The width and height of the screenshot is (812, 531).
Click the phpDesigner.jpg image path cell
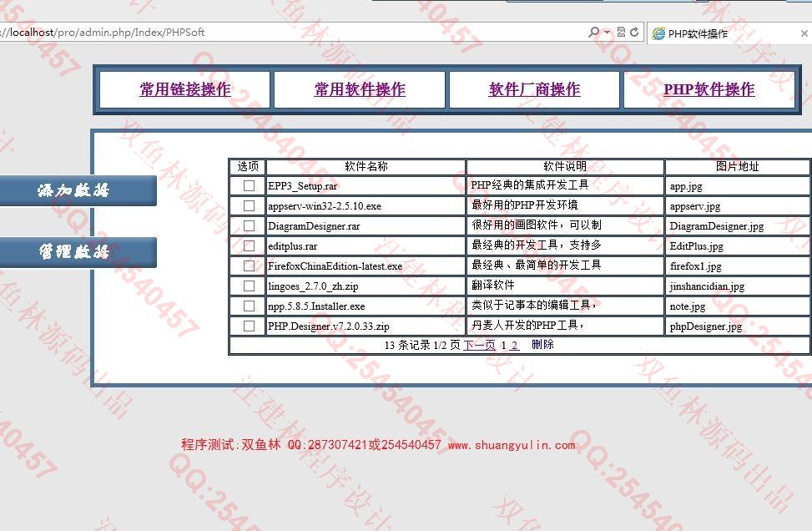pos(738,326)
